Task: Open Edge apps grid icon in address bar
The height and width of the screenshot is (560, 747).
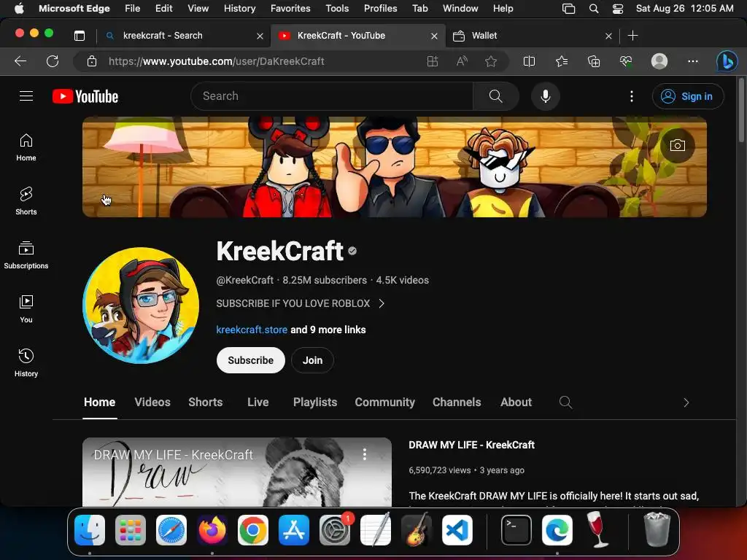Action: click(433, 61)
